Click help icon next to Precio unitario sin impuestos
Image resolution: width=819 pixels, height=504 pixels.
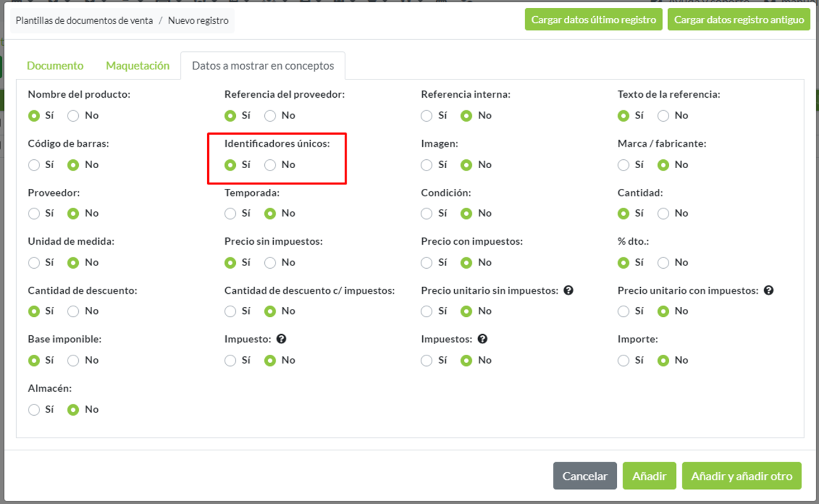(568, 291)
